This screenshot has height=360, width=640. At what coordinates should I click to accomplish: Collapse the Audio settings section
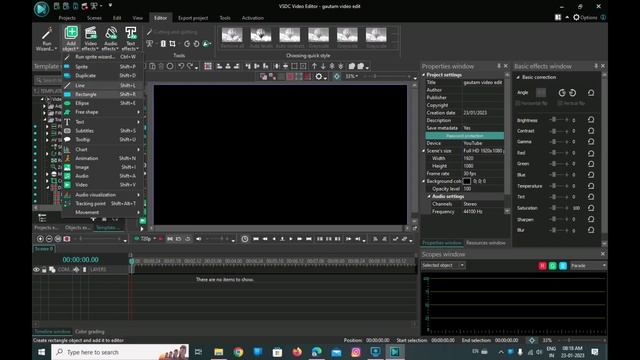point(429,196)
